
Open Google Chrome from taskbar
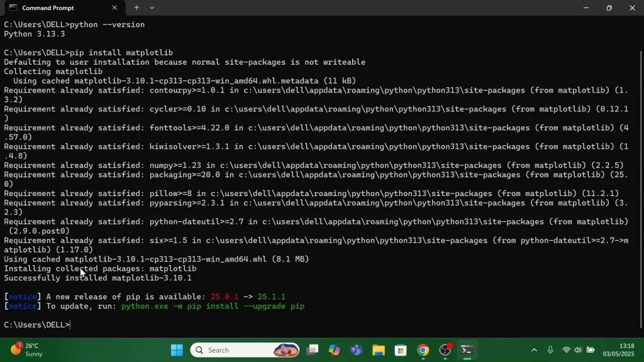pyautogui.click(x=423, y=350)
